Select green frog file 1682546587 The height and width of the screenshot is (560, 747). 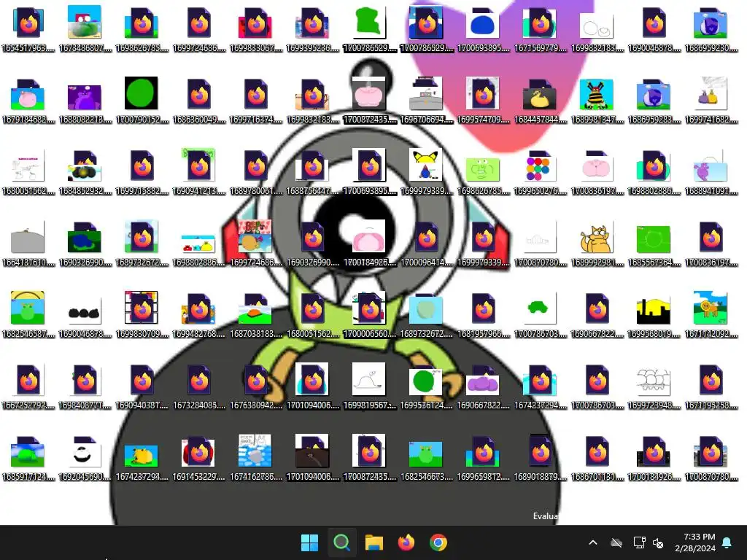28,315
